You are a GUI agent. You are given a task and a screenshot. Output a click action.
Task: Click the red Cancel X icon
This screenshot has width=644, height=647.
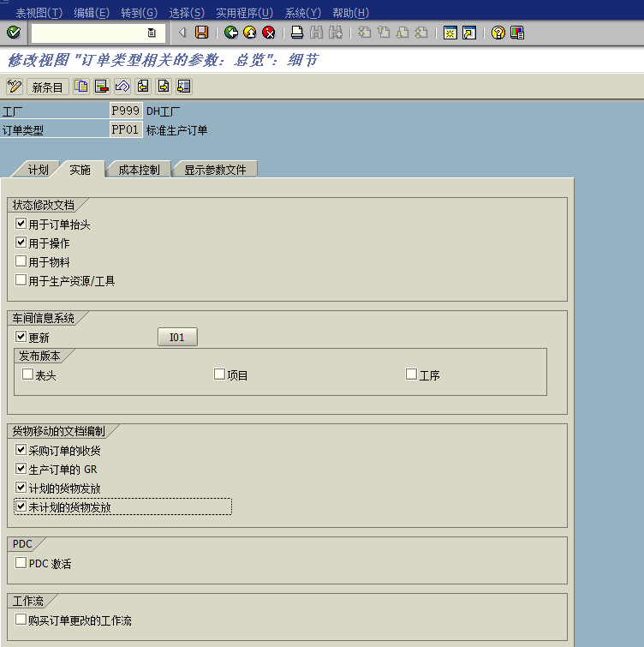point(269,33)
